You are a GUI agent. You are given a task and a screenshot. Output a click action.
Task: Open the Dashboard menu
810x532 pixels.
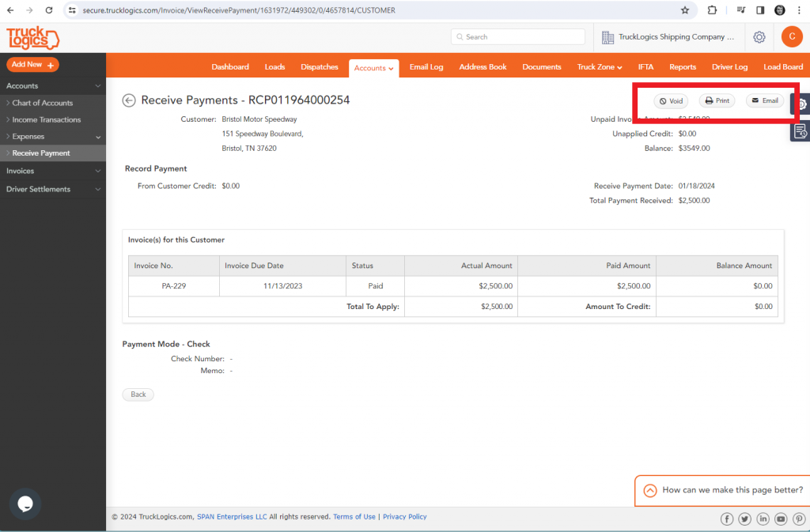230,67
